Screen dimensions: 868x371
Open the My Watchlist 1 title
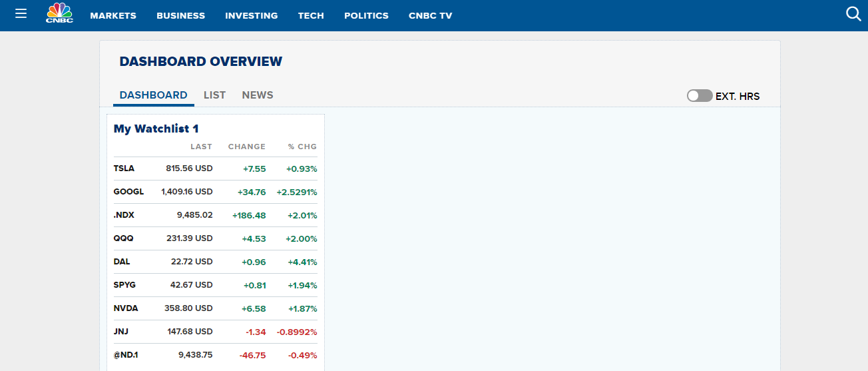click(156, 129)
